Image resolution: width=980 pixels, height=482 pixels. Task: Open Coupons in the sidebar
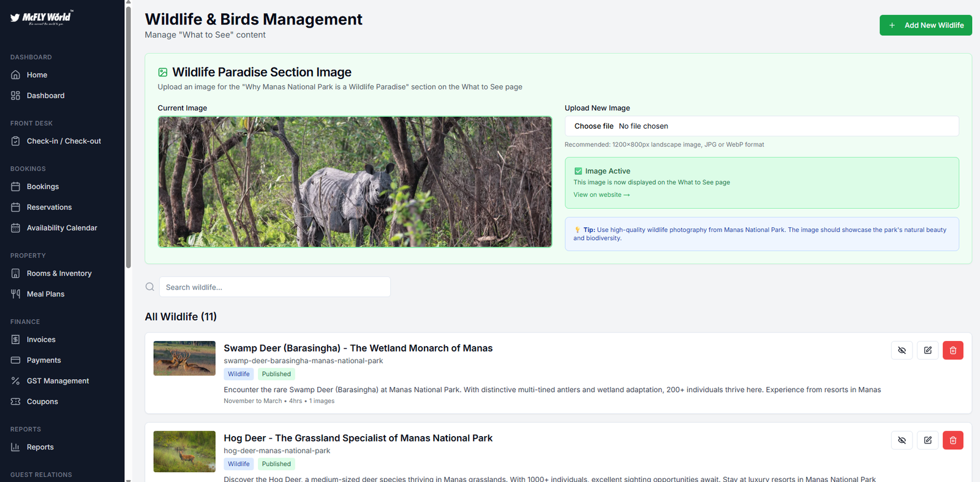click(x=42, y=402)
